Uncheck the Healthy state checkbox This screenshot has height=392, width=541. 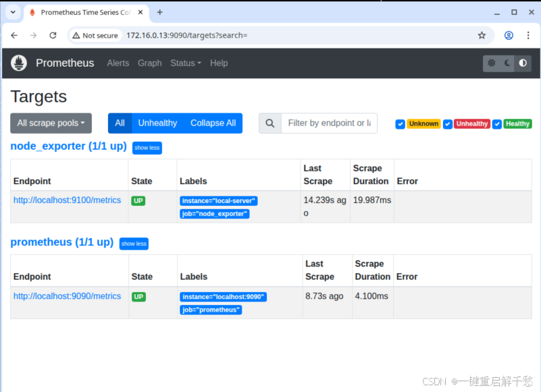tap(497, 123)
